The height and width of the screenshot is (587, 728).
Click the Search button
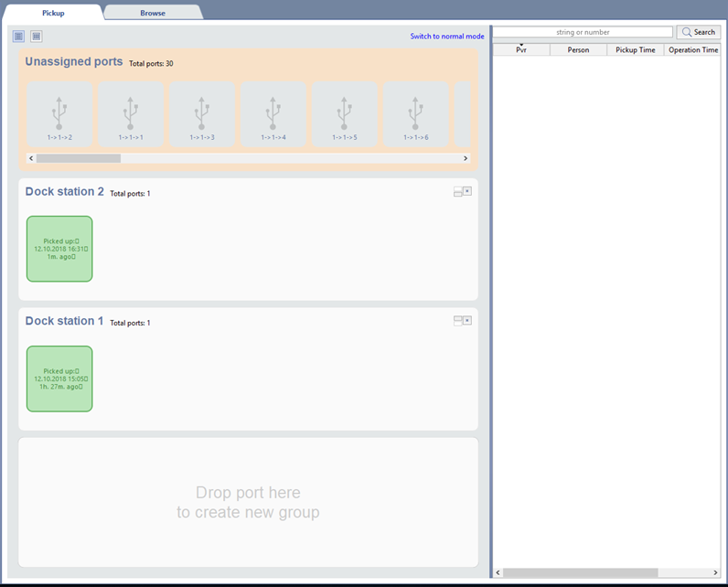(699, 32)
